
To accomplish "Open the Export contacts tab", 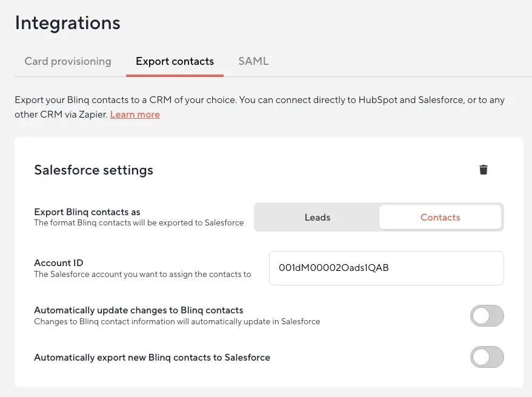I will coord(175,61).
